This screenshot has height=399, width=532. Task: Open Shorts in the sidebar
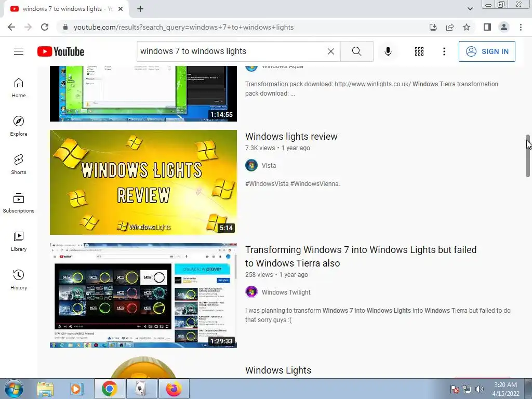[x=19, y=165]
